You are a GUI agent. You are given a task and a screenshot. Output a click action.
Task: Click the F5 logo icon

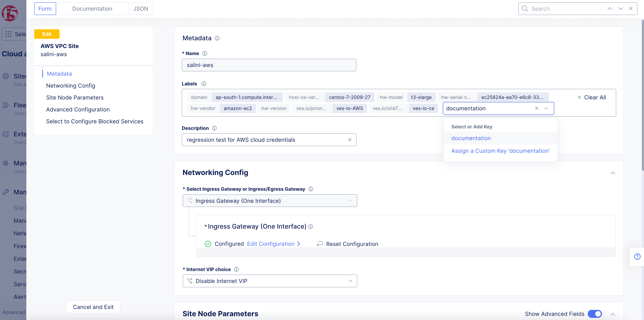pos(10,13)
